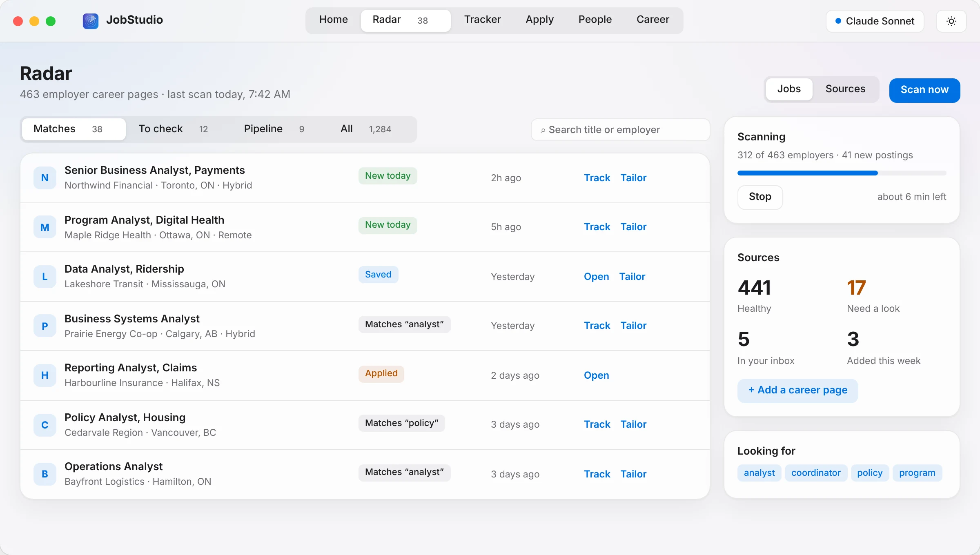Add a career page
The width and height of the screenshot is (980, 555).
[797, 391]
